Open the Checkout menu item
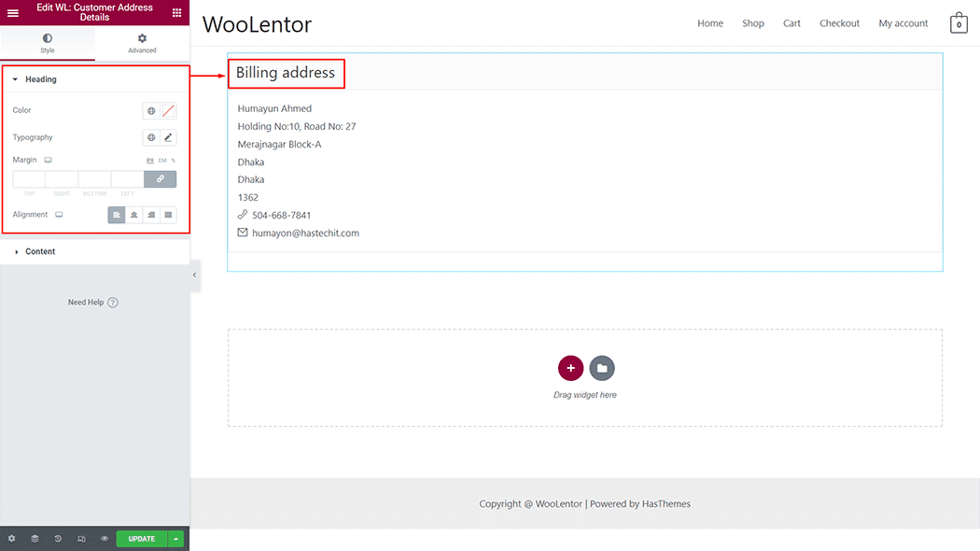 click(x=839, y=23)
